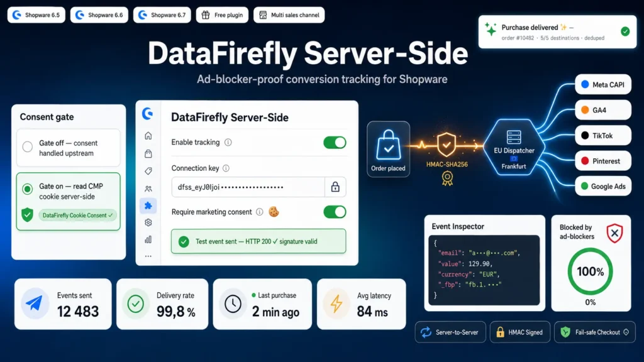The width and height of the screenshot is (644, 362).
Task: Click the Avg latency lightning icon
Action: [336, 304]
